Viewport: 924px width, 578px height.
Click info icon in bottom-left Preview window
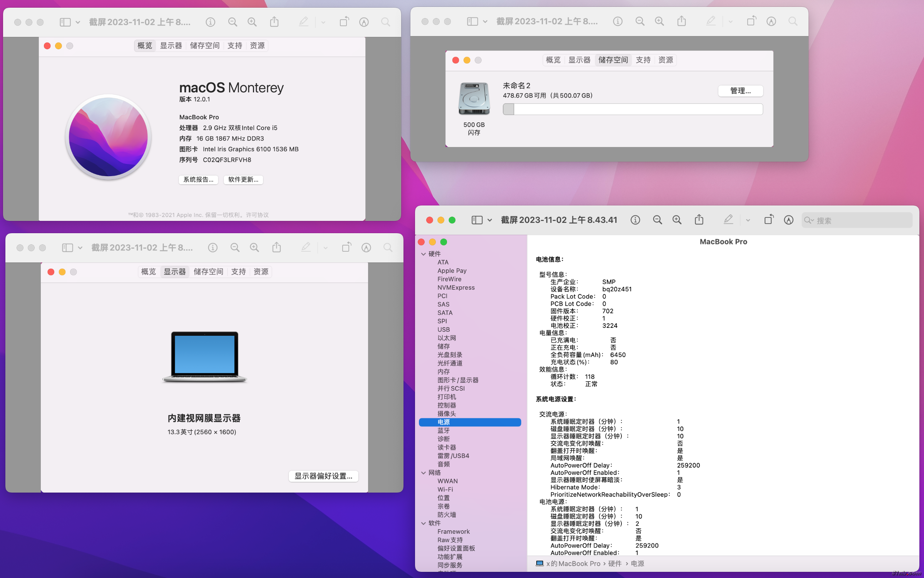click(213, 247)
